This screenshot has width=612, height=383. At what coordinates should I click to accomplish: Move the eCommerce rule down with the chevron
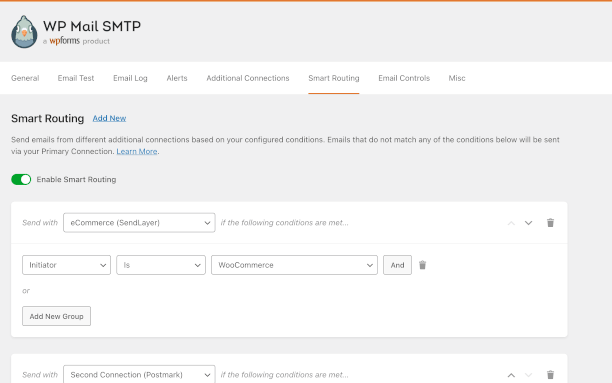528,223
